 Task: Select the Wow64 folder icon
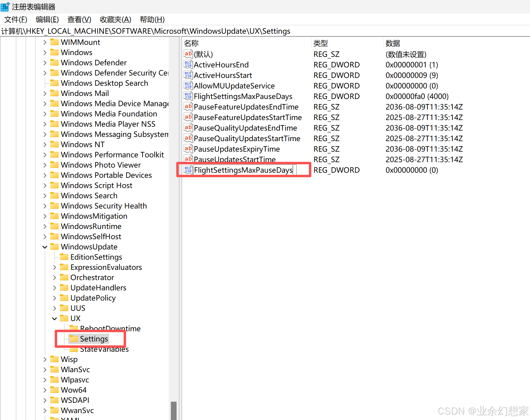(54, 390)
